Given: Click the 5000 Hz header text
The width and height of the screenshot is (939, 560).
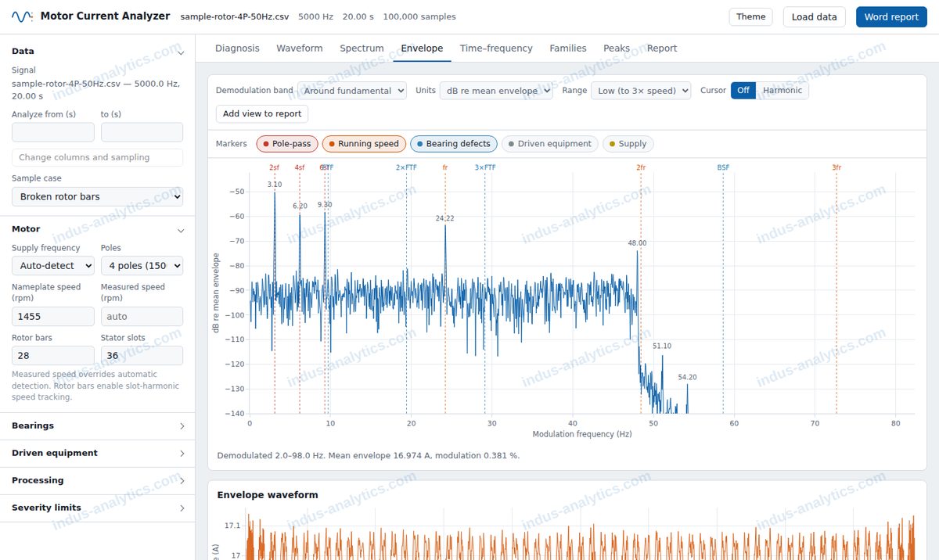Looking at the screenshot, I should [315, 17].
